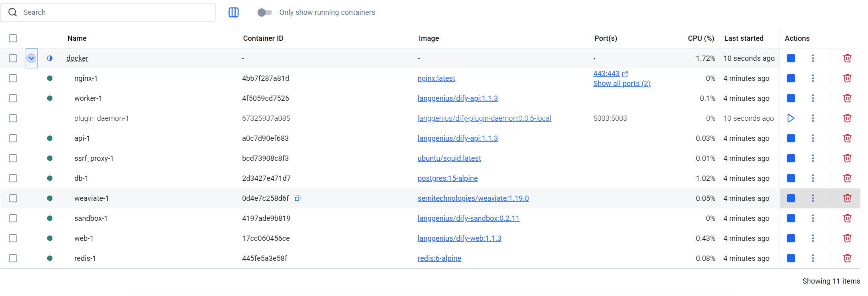Delete the docker compose stack
Image resolution: width=868 pixels, height=296 pixels.
click(847, 58)
